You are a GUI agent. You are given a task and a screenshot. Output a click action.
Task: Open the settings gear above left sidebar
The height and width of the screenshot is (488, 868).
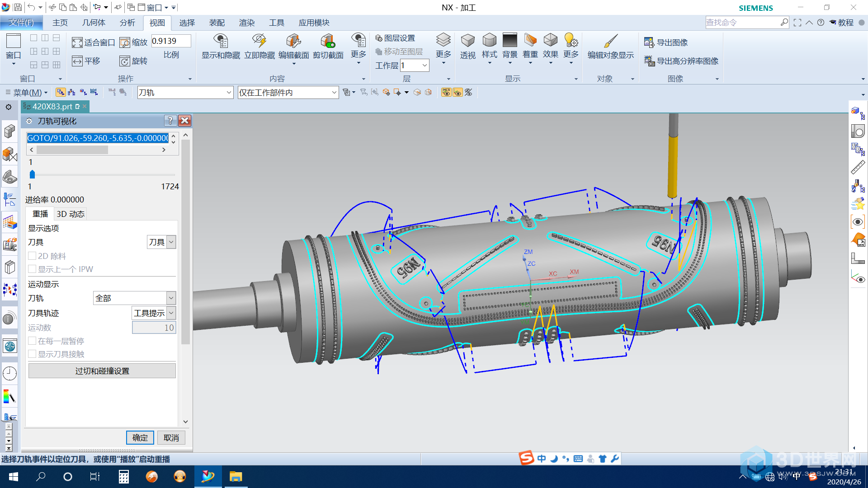(x=9, y=107)
